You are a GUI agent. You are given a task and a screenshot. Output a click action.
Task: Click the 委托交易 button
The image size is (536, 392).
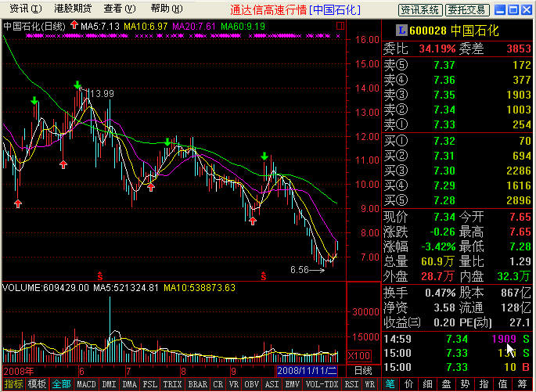(x=467, y=10)
